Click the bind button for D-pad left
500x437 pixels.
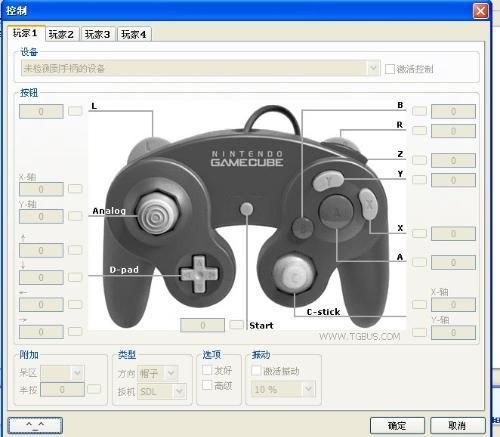(x=75, y=304)
